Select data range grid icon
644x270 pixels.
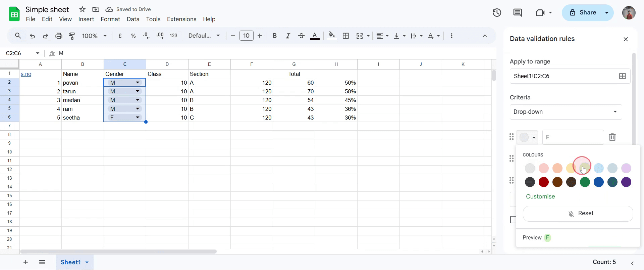pos(623,76)
